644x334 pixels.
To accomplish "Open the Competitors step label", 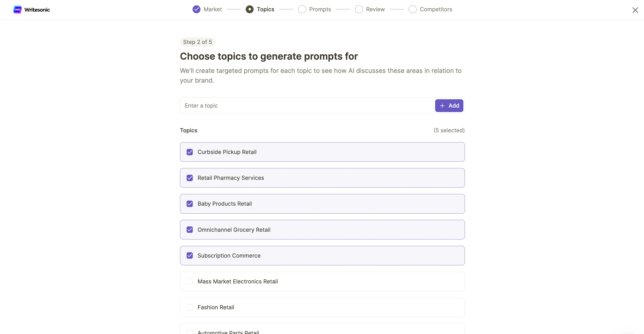I will [x=436, y=9].
